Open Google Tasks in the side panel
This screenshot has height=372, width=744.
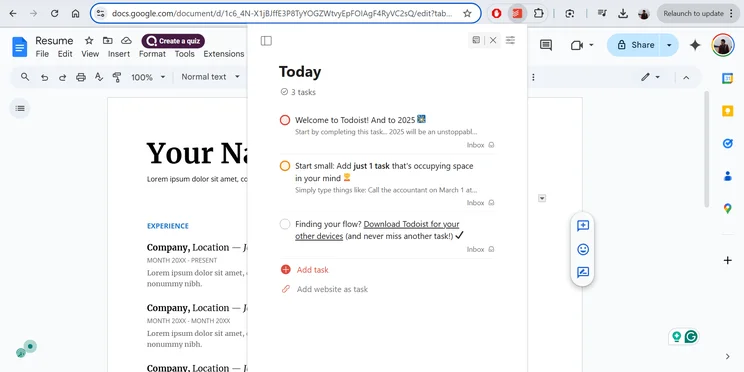point(727,143)
